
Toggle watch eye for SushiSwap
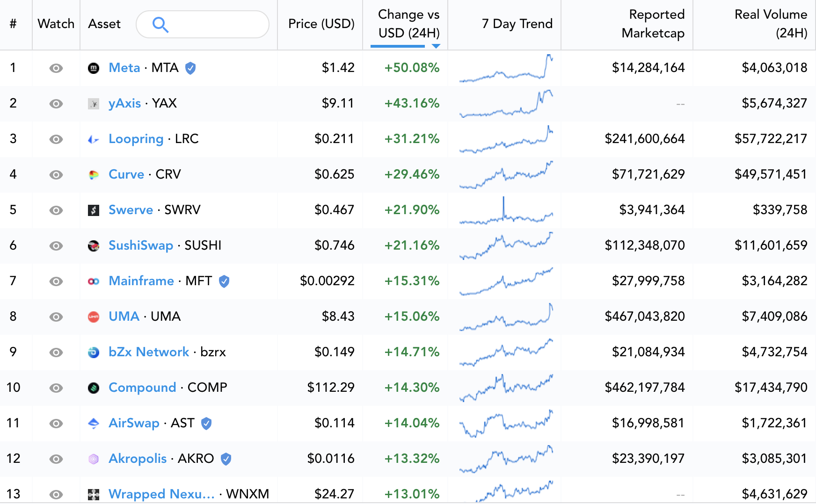click(x=56, y=246)
